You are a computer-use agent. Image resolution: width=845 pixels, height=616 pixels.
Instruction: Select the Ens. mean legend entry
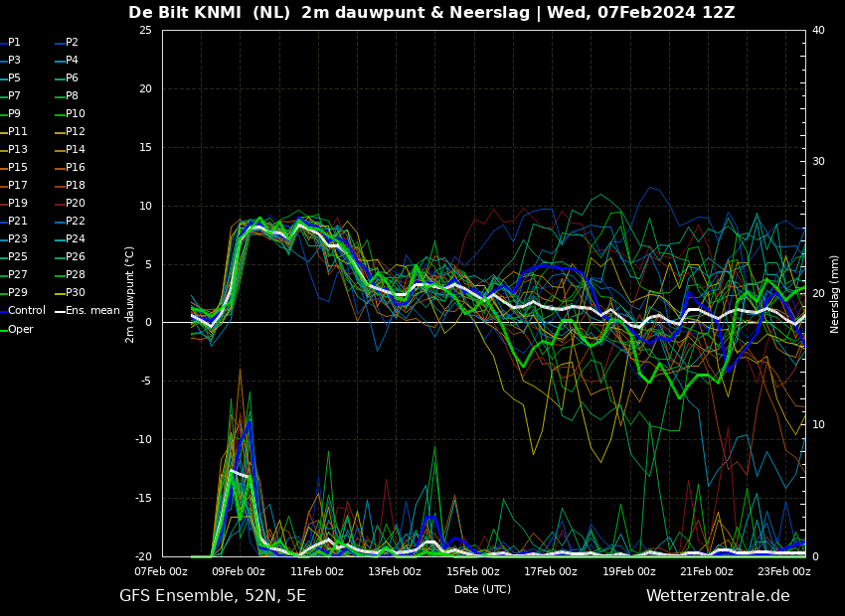pyautogui.click(x=86, y=310)
